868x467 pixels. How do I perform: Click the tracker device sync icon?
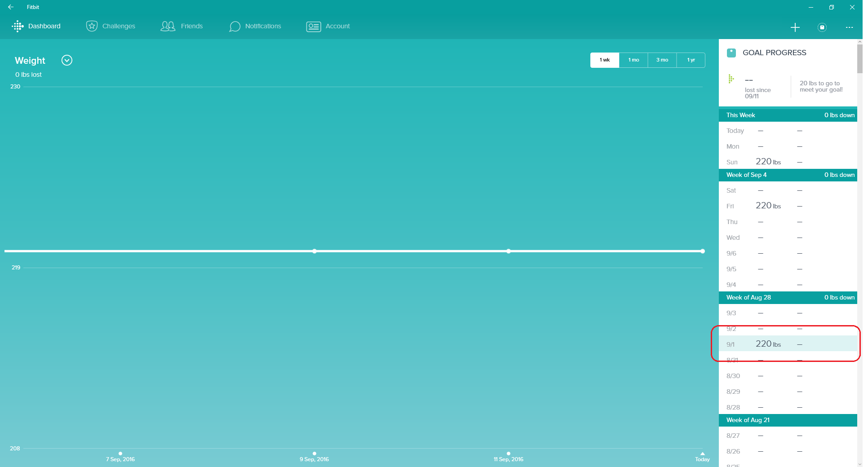[x=822, y=27]
